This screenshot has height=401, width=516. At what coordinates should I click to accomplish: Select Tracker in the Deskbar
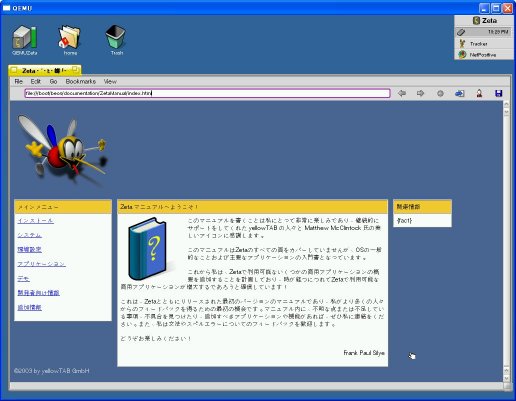click(x=484, y=44)
